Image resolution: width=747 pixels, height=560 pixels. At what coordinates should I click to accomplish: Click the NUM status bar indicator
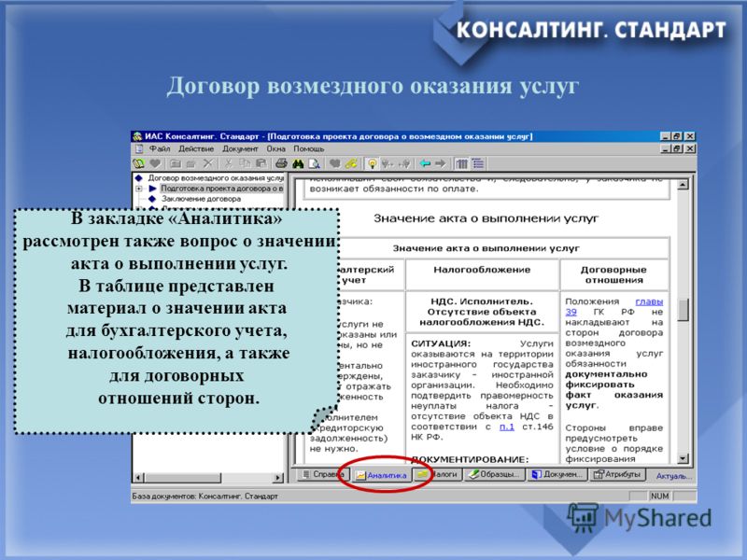pos(659,497)
